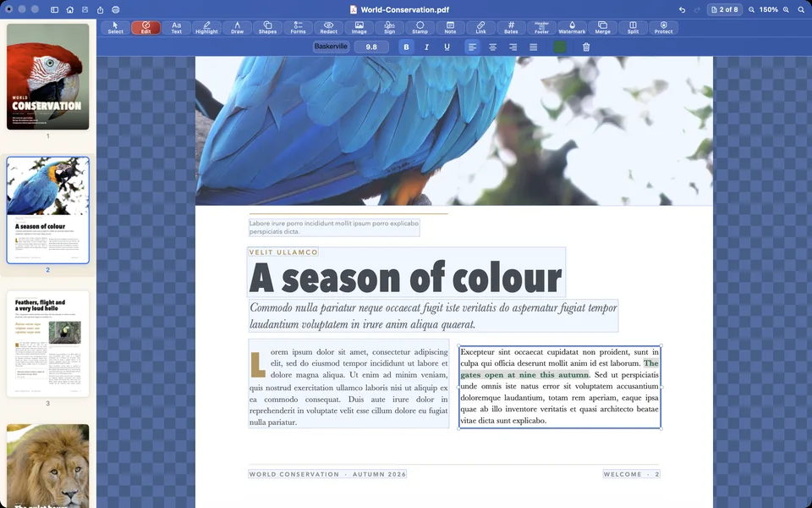Pick the Text tool
Image resolution: width=812 pixels, height=508 pixels.
[x=177, y=28]
